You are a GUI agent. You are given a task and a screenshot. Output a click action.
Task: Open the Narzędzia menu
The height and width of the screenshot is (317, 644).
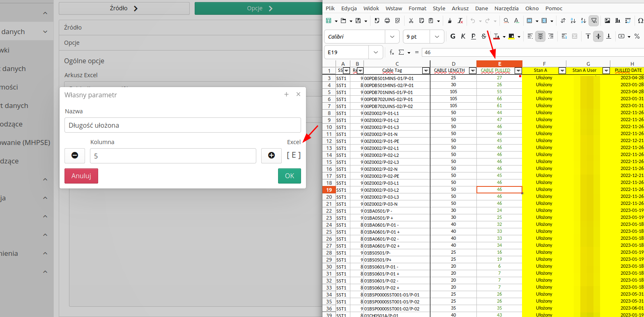(x=506, y=8)
